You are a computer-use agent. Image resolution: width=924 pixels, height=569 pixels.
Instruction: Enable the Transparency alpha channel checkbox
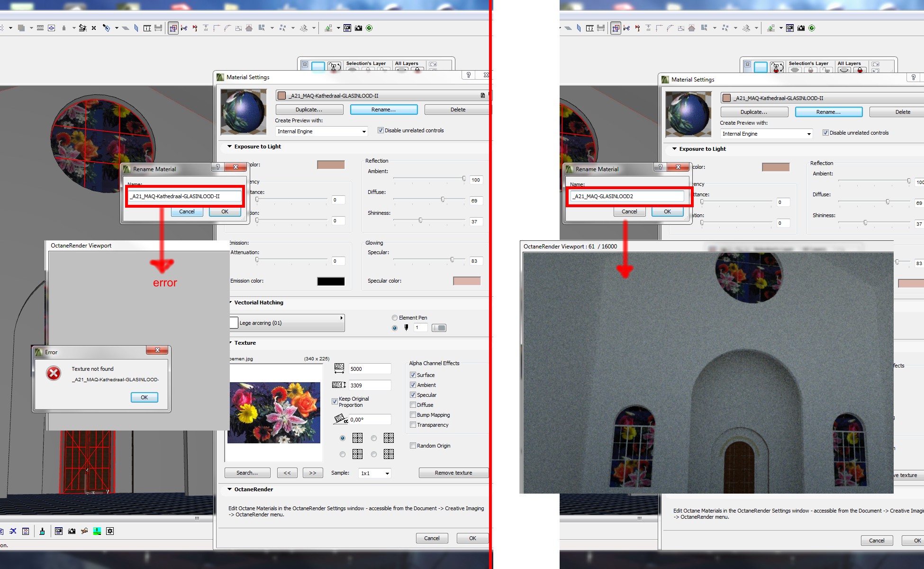tap(413, 425)
